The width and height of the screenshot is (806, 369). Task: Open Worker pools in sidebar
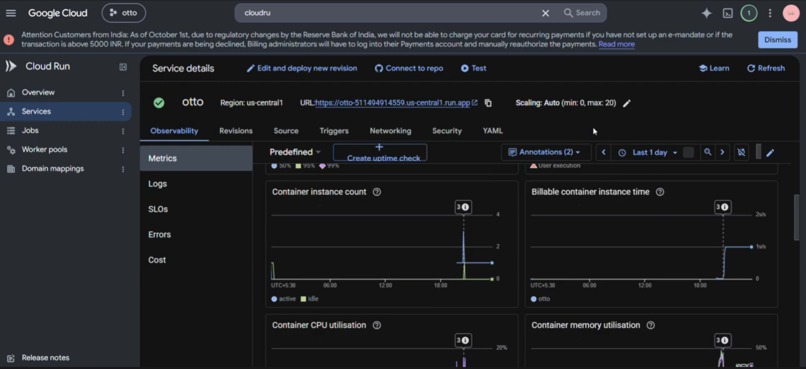[x=44, y=150]
